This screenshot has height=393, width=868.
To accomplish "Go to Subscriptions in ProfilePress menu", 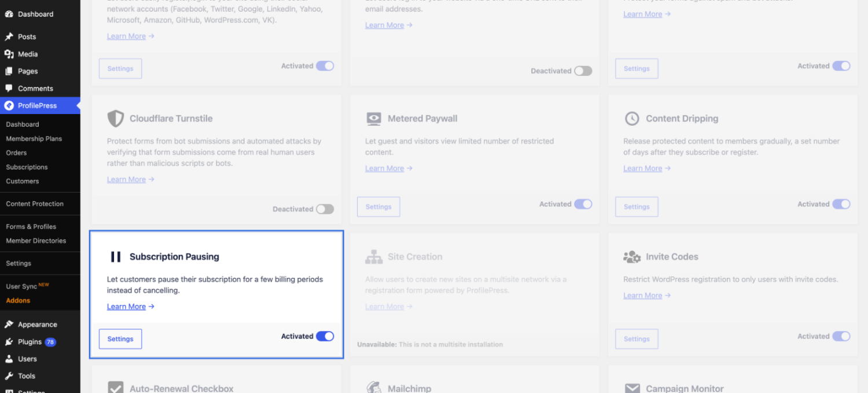I will pos(27,167).
